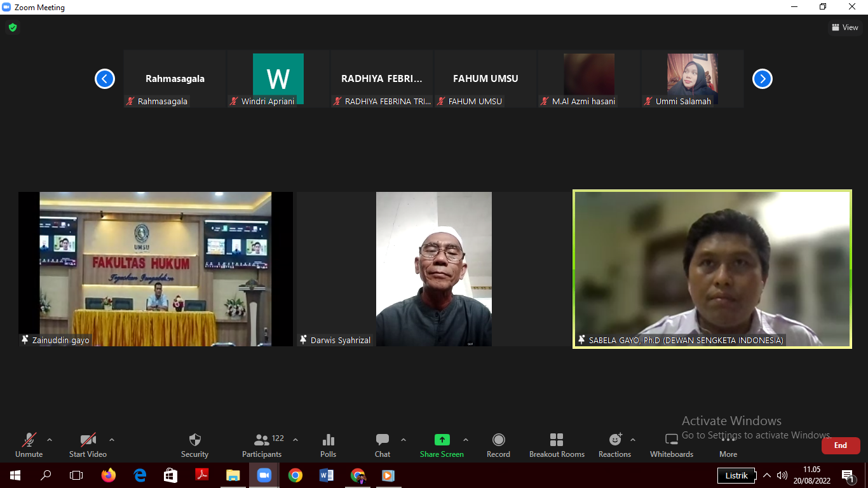Click the red End meeting button

point(840,445)
